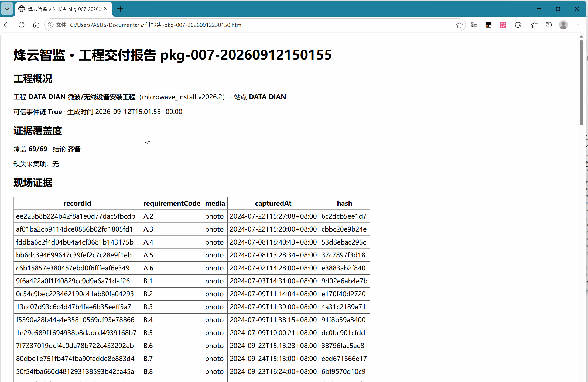588x382 pixels.
Task: Open a new tab with plus button
Action: coord(120,9)
